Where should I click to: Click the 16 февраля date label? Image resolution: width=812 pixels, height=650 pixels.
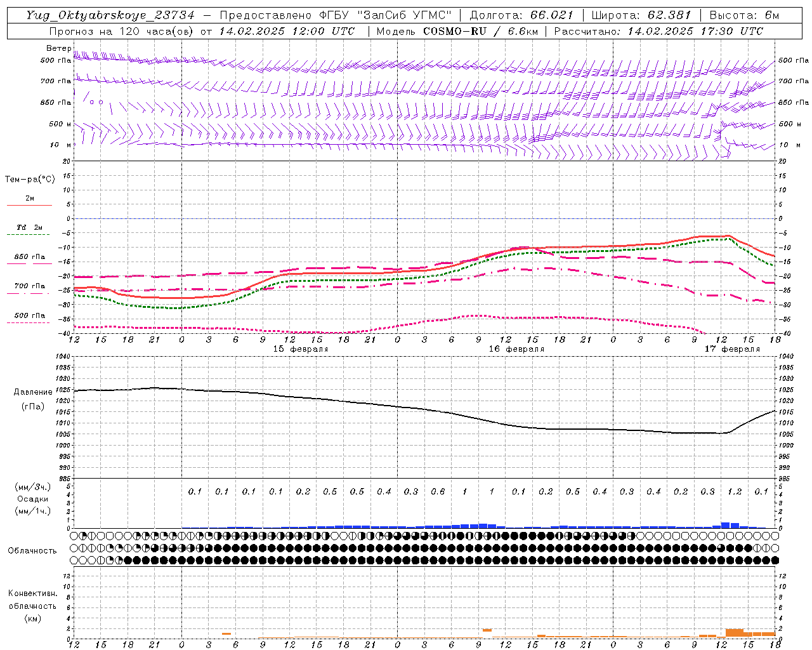pos(516,349)
